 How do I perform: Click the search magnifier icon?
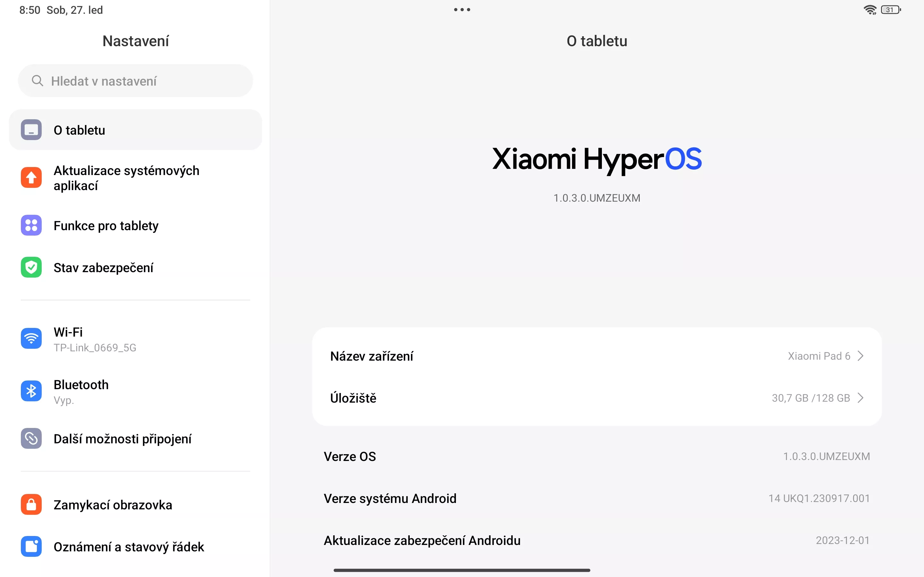(x=38, y=80)
